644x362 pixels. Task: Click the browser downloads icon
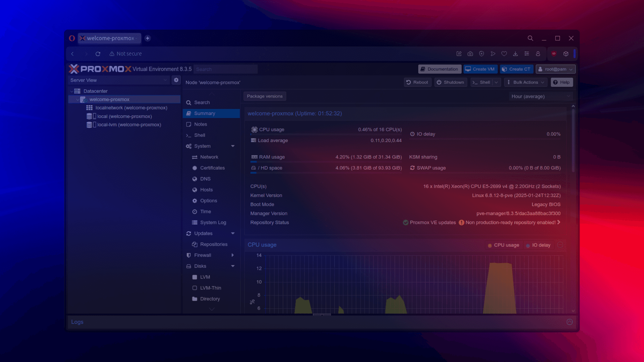(516, 54)
